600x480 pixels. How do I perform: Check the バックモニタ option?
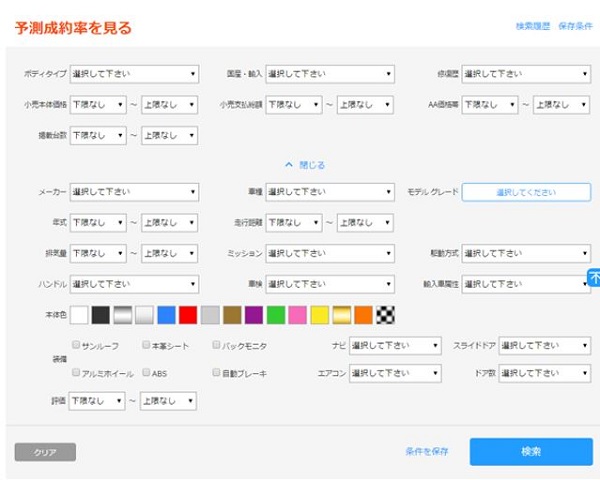[216, 345]
